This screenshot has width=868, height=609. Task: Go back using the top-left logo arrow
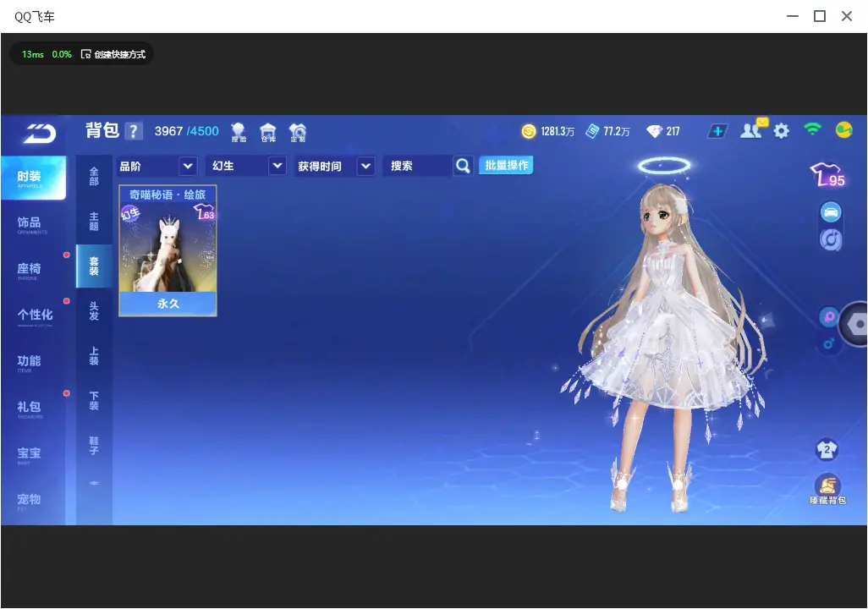(x=40, y=134)
